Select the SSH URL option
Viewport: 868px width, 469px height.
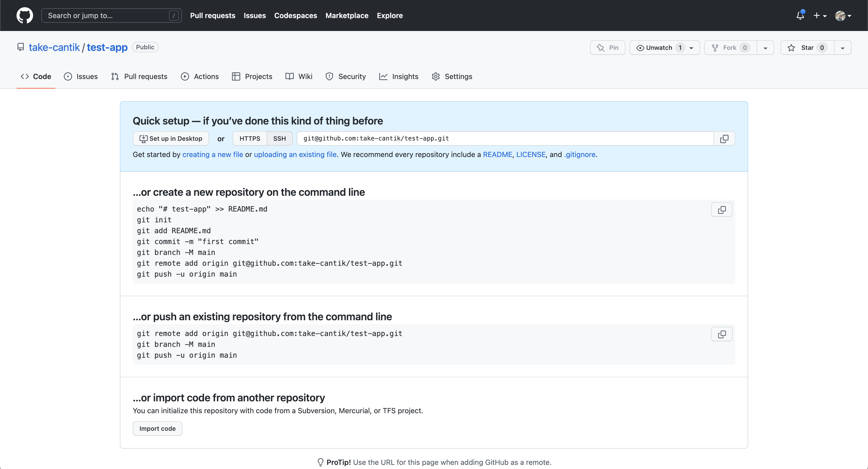point(279,138)
